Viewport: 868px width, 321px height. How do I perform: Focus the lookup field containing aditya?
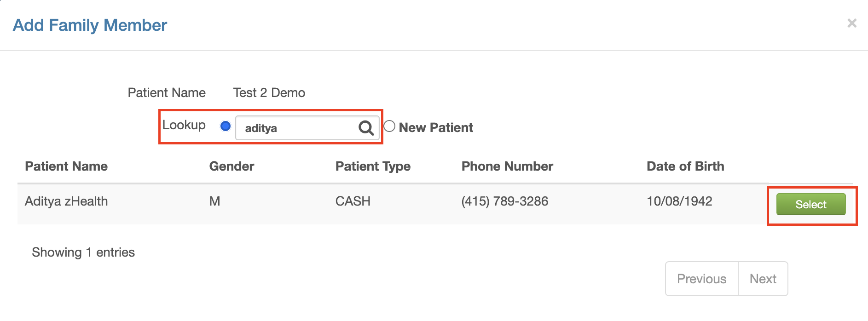coord(307,128)
